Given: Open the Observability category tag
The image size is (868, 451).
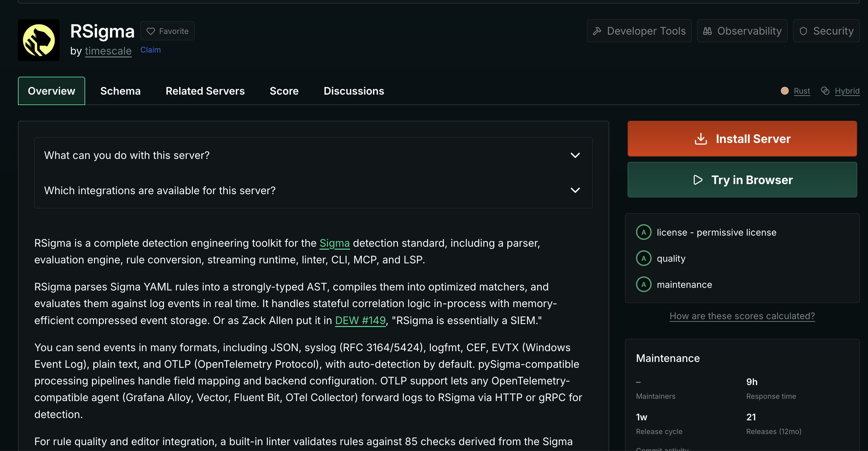Looking at the screenshot, I should (x=742, y=31).
